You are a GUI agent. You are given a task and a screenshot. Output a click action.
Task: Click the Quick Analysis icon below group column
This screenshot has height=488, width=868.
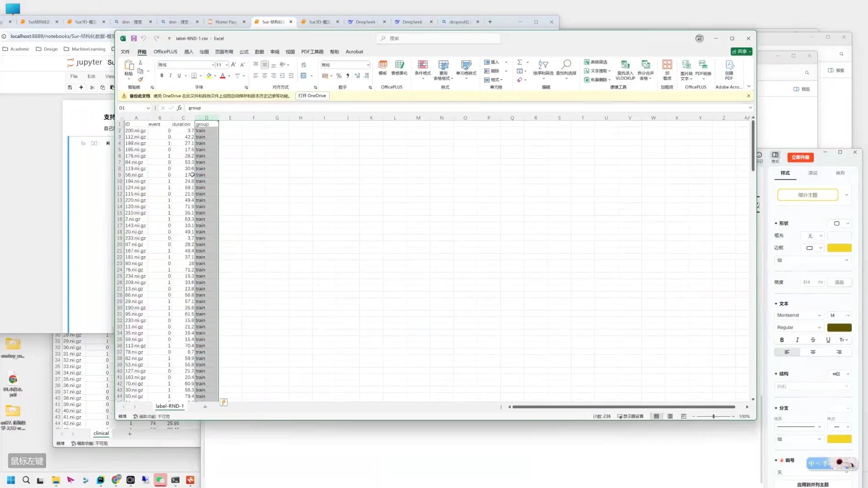223,402
